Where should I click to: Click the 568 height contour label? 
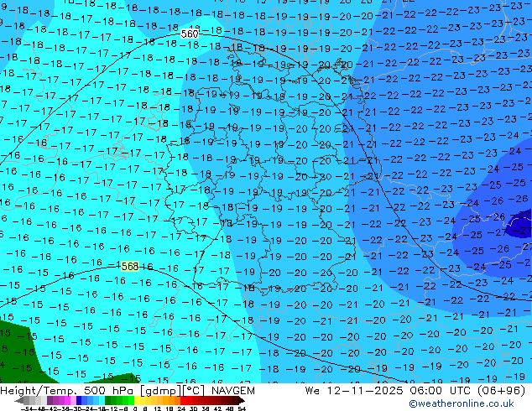click(x=130, y=266)
